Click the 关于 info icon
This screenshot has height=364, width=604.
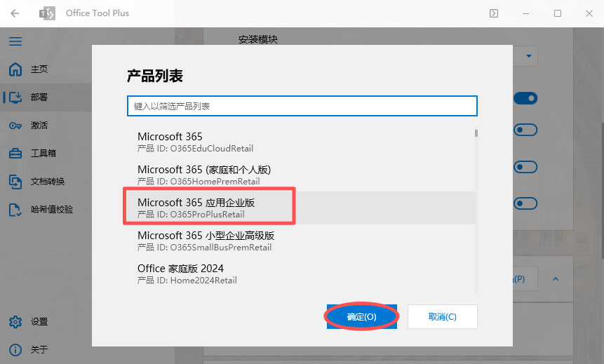[x=15, y=350]
